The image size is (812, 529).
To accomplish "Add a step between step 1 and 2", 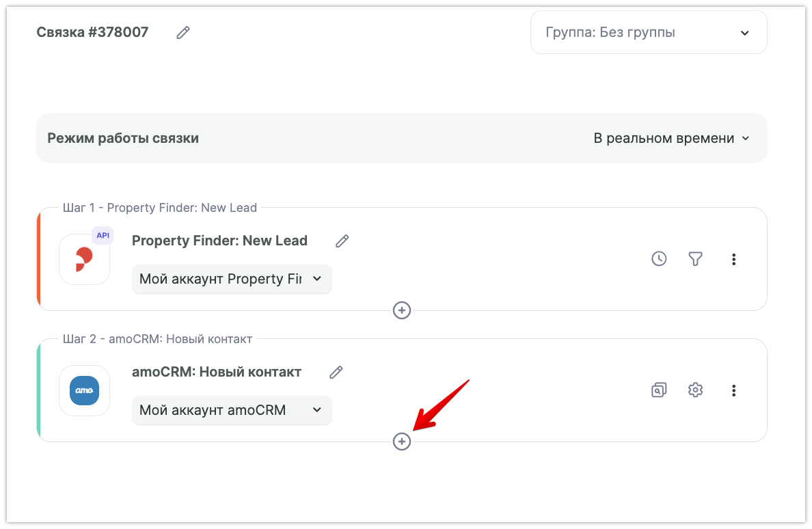I will click(402, 310).
